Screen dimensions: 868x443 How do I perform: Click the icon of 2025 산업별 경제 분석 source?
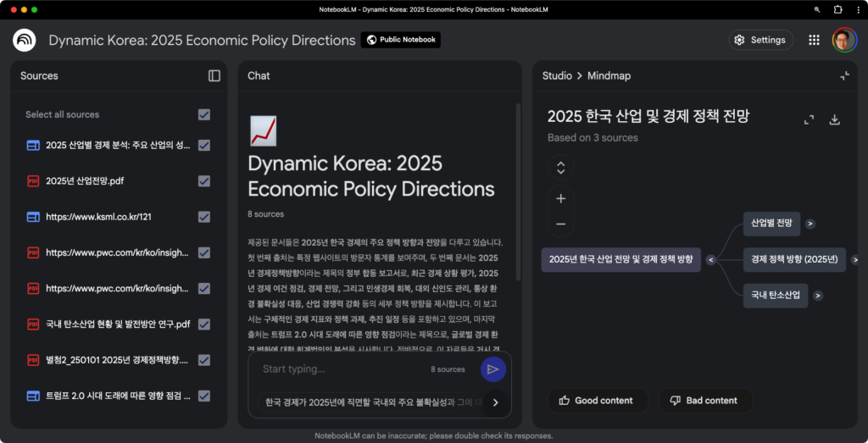[33, 145]
